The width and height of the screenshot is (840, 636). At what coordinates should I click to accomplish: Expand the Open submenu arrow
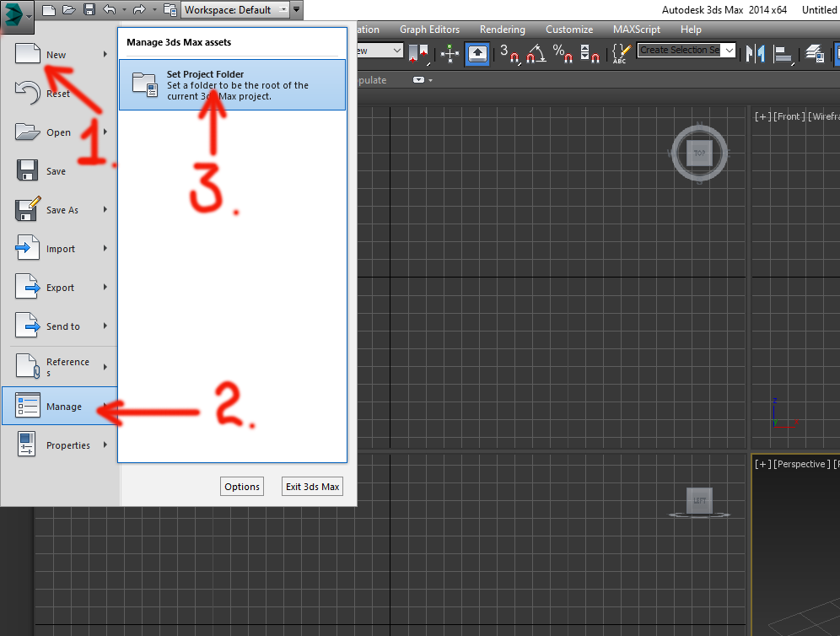point(105,132)
